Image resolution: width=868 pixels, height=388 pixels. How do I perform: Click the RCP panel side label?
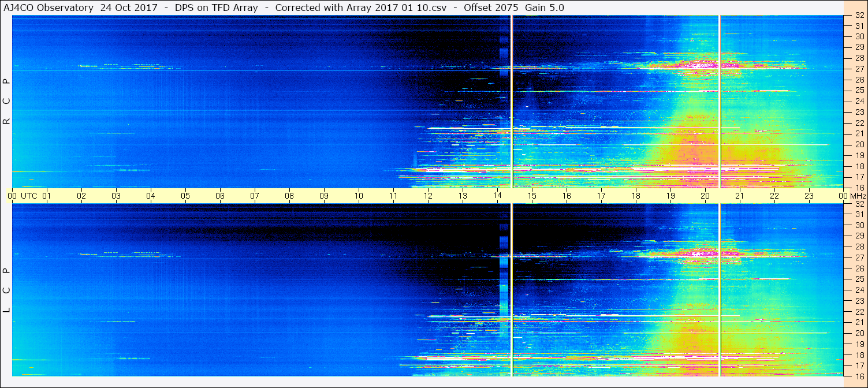[6, 101]
